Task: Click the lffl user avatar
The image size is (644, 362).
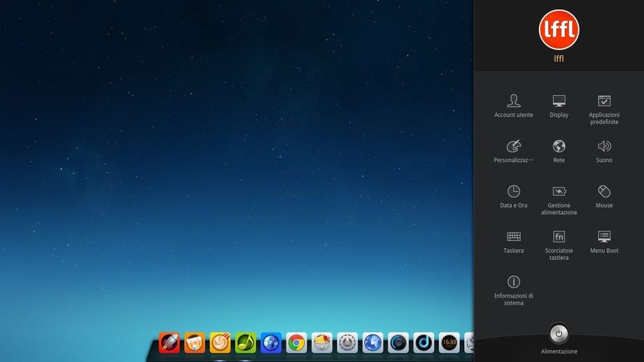Action: [559, 29]
